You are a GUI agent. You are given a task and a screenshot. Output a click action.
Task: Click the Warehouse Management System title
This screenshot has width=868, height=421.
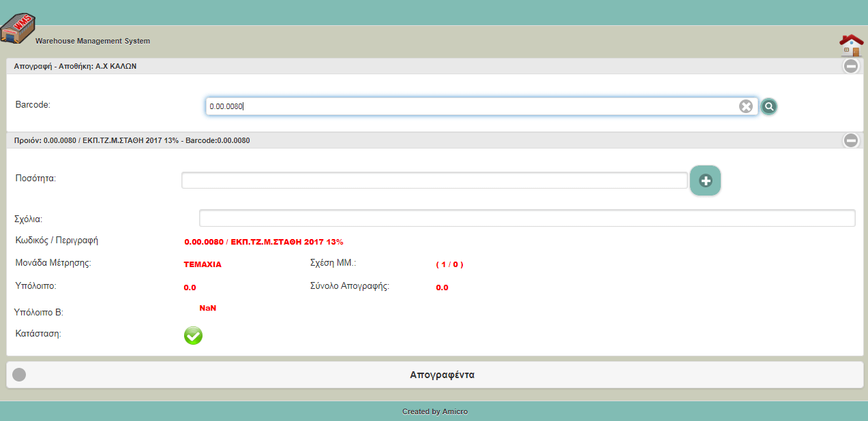point(93,41)
